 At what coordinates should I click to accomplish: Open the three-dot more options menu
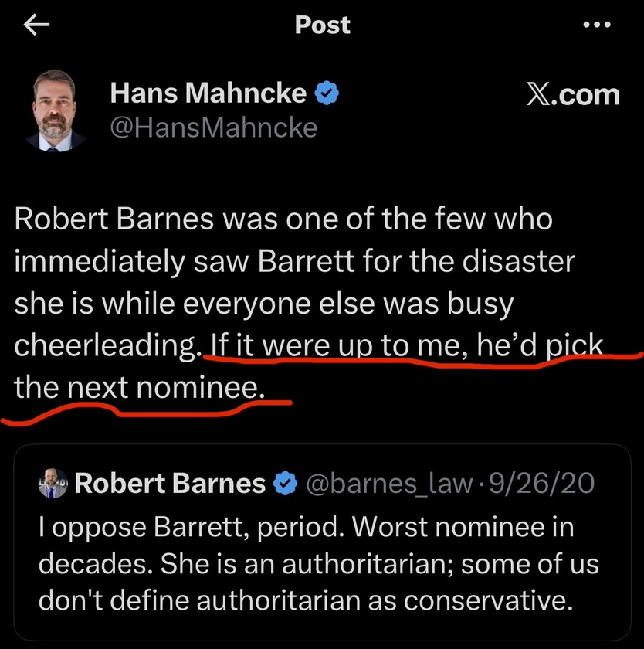click(596, 25)
